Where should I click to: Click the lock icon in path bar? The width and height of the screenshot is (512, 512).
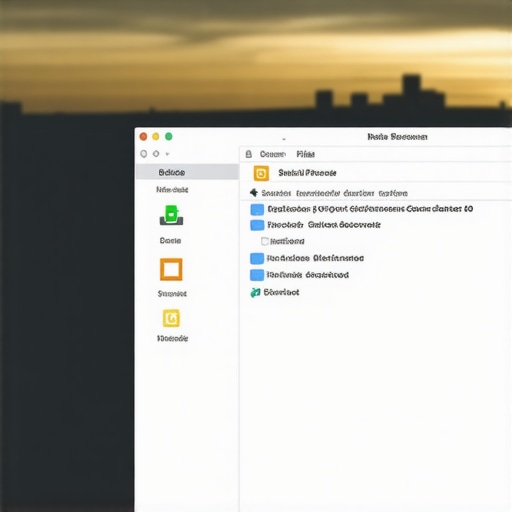tap(249, 154)
